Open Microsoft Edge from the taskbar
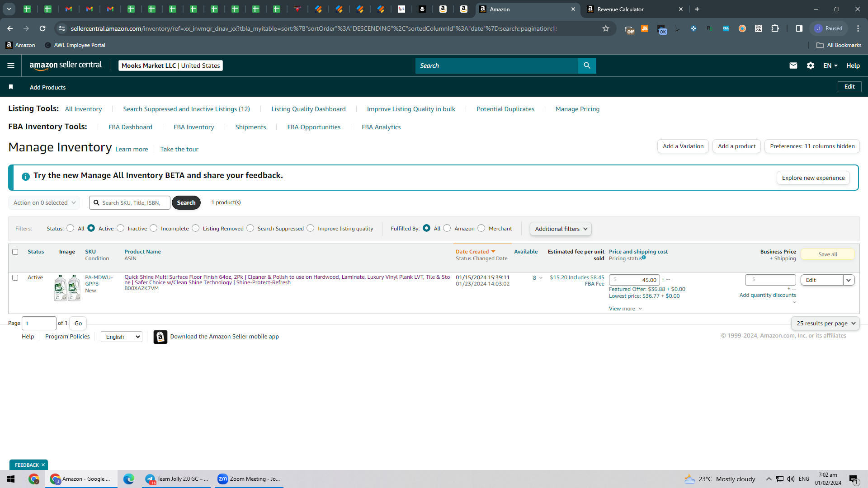 click(129, 479)
